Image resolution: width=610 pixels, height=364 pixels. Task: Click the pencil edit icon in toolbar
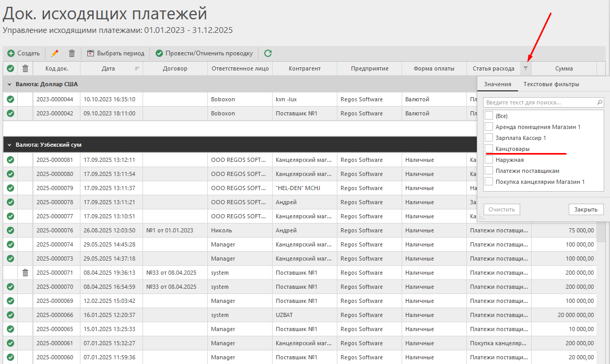pos(55,53)
